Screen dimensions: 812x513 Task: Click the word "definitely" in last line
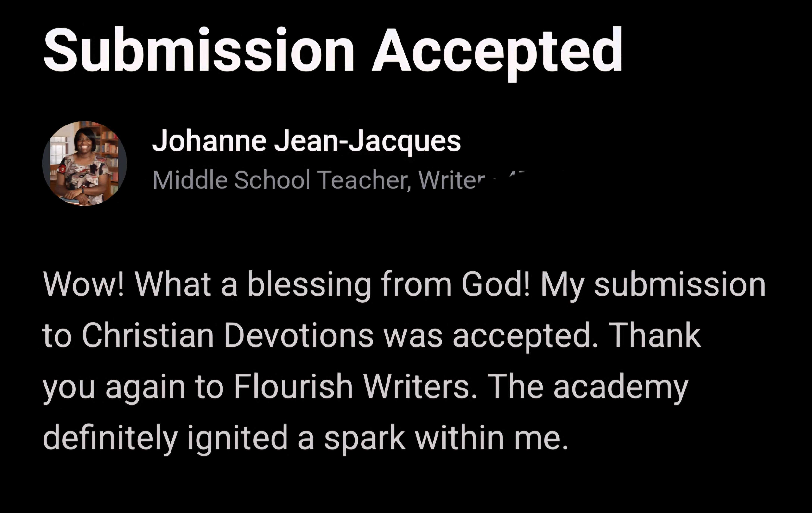pos(110,438)
